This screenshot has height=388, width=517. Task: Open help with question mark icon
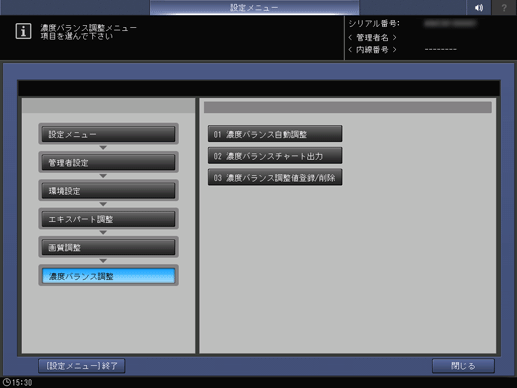coord(504,7)
